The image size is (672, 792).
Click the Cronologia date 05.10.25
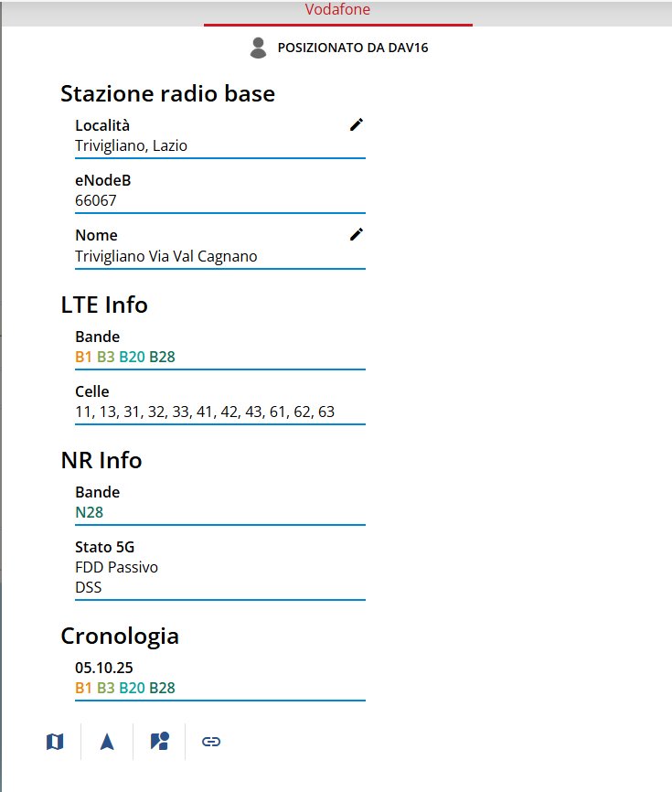tap(104, 669)
